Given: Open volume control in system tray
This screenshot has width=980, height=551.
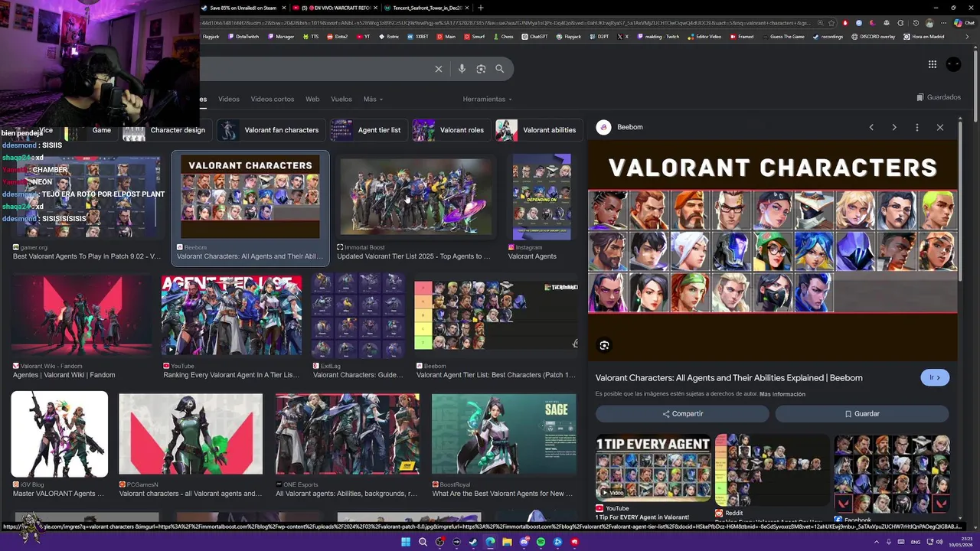Looking at the screenshot, I should [x=939, y=542].
